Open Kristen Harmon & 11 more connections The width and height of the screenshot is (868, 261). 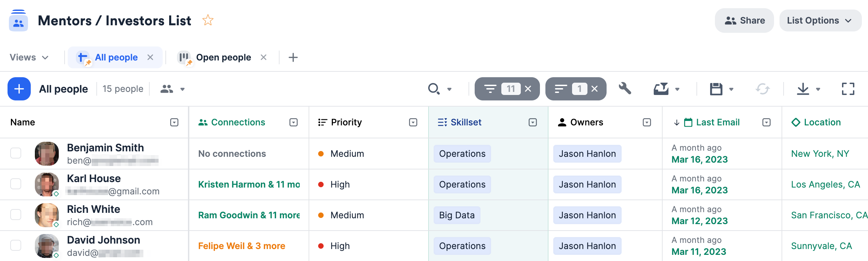click(x=249, y=184)
